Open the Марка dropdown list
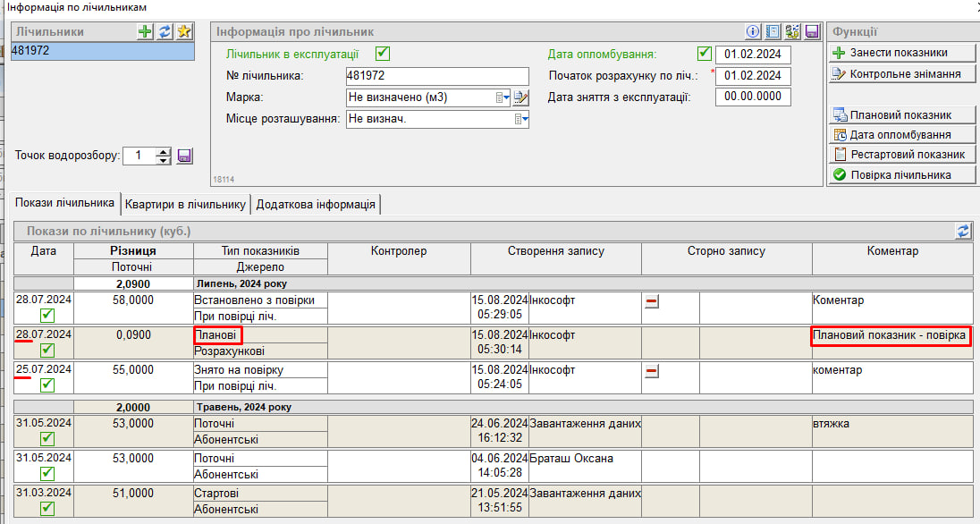 (x=503, y=97)
